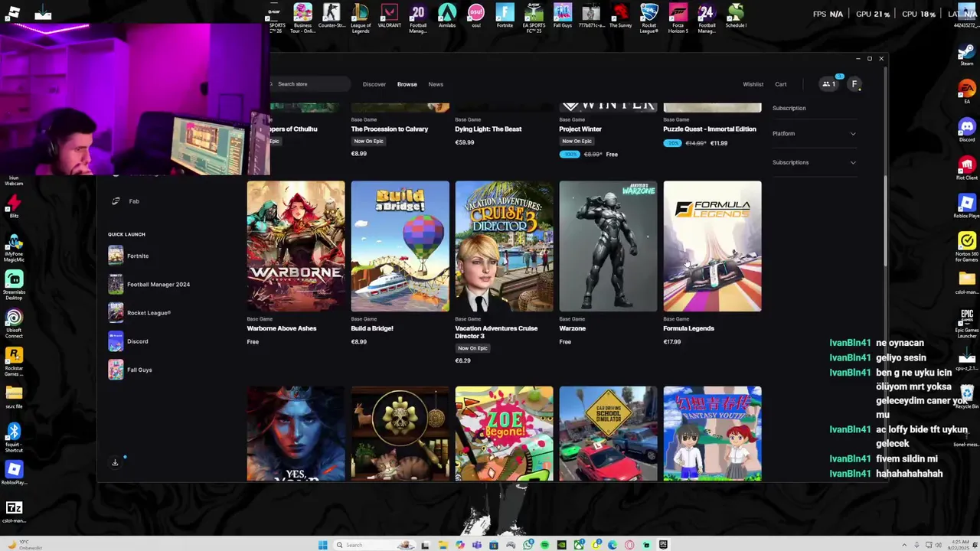Open WhatsApp from the taskbar
Screen dimensions: 980x551
[528, 545]
